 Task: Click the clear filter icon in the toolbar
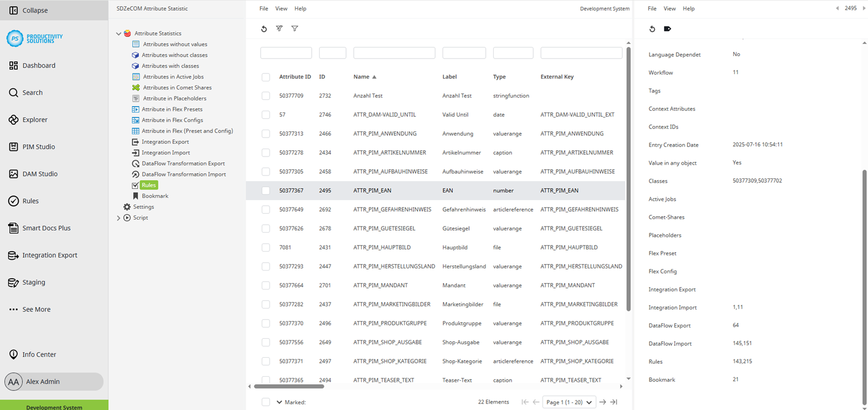click(x=279, y=29)
